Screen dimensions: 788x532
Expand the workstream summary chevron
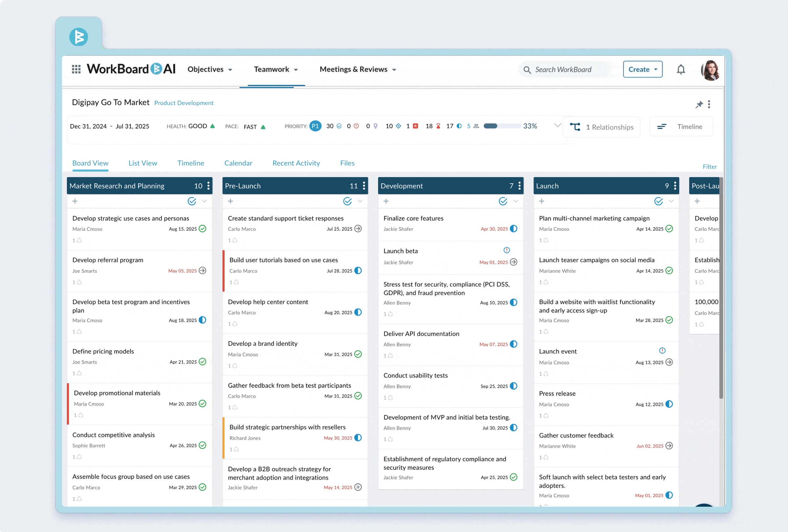point(557,125)
